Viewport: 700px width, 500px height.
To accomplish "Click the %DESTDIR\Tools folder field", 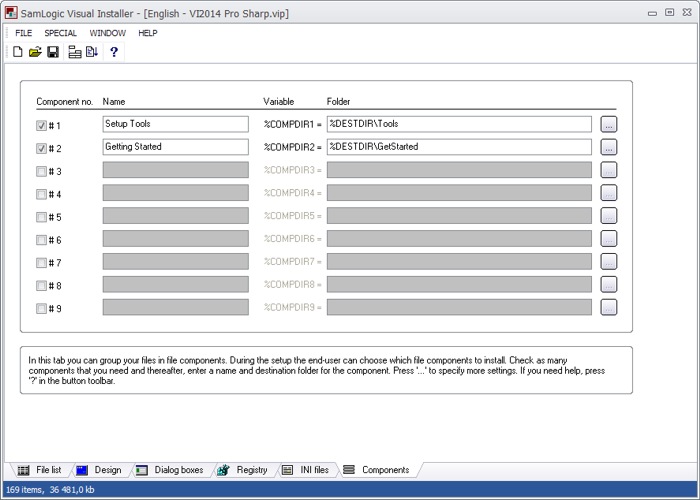I will (x=459, y=124).
